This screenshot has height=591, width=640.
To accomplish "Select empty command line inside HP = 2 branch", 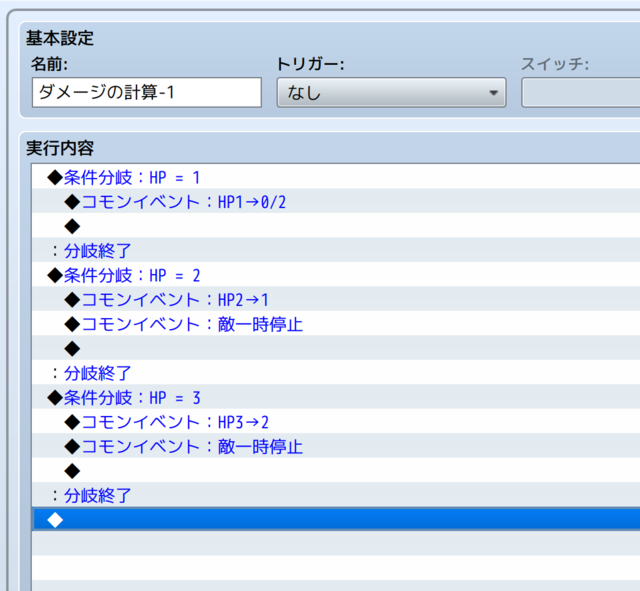I will click(x=336, y=348).
